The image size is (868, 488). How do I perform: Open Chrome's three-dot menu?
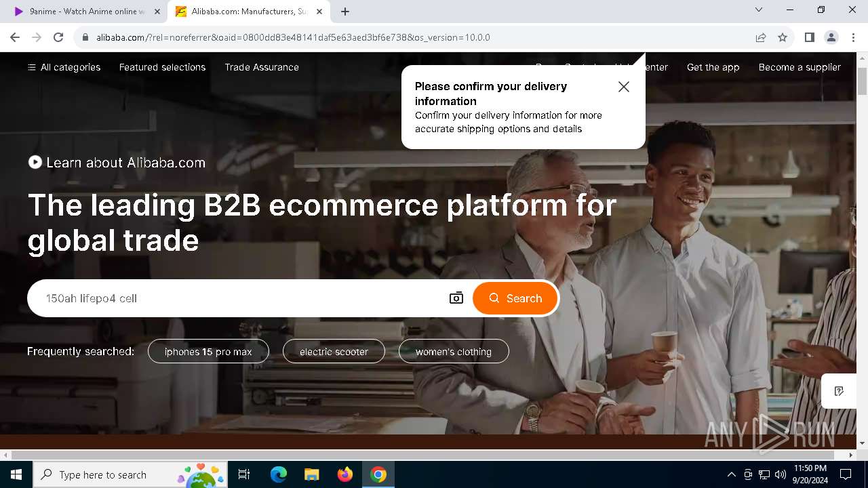click(853, 37)
